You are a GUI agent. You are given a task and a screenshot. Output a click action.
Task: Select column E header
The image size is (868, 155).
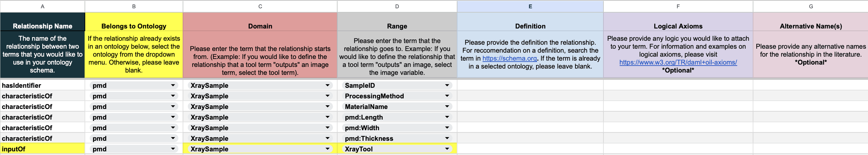pos(530,6)
